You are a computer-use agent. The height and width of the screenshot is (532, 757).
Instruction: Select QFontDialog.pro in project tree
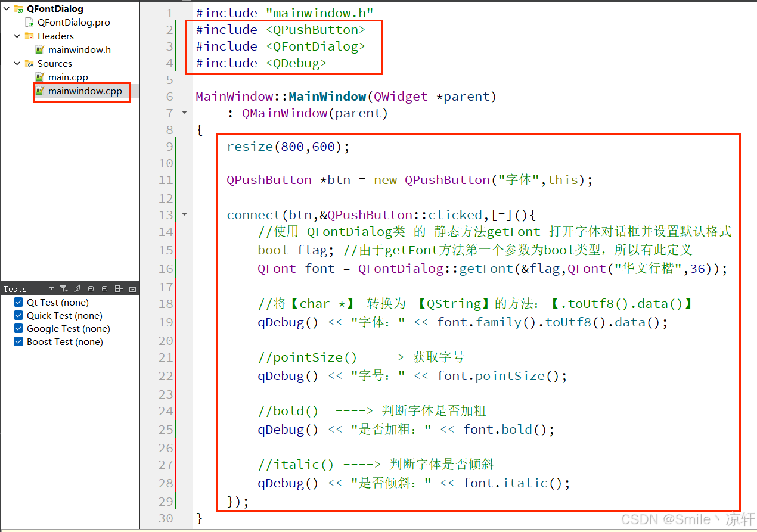click(x=74, y=23)
